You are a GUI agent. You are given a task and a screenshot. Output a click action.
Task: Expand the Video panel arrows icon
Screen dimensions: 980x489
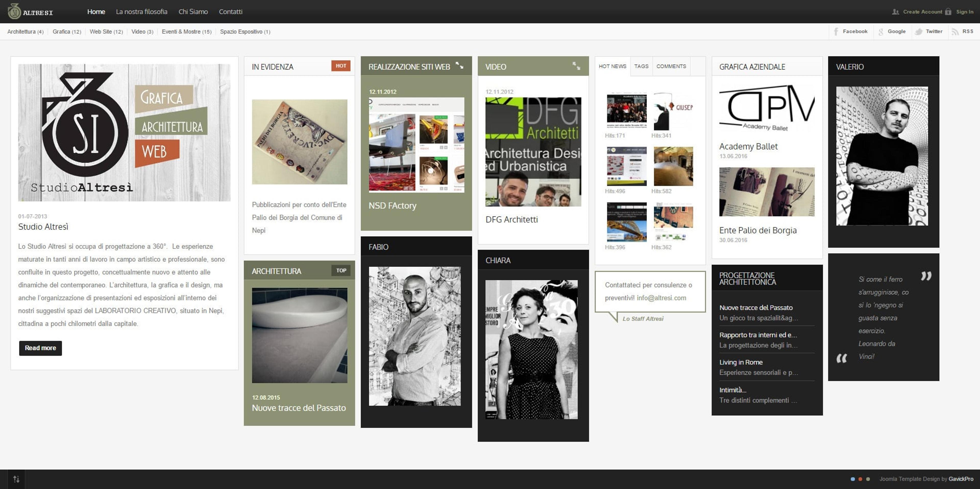pos(576,66)
